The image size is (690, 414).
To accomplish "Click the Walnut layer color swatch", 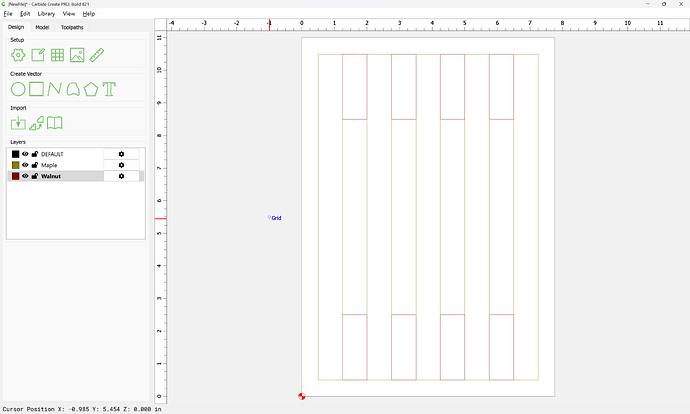I will click(15, 176).
